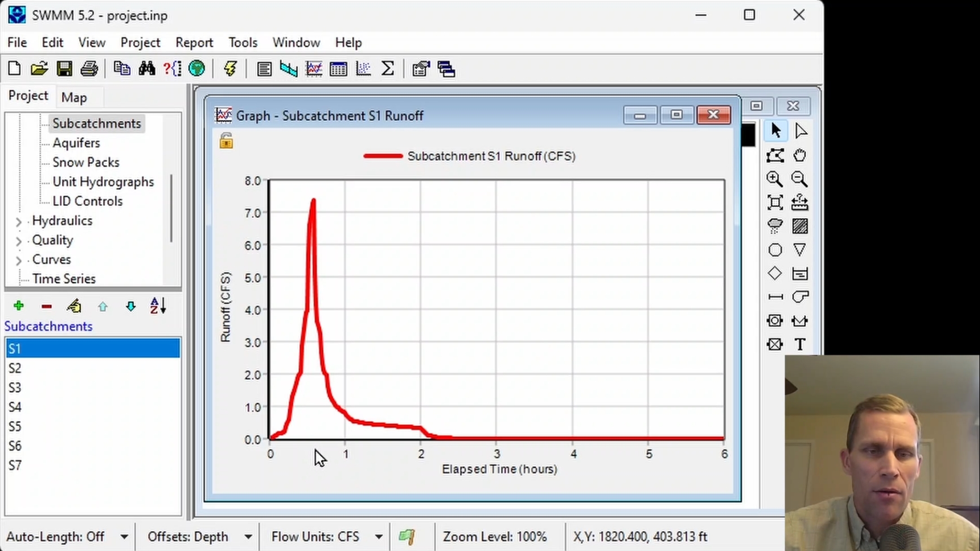
Task: Open the Scatter plot toolbar icon
Action: coord(363,69)
